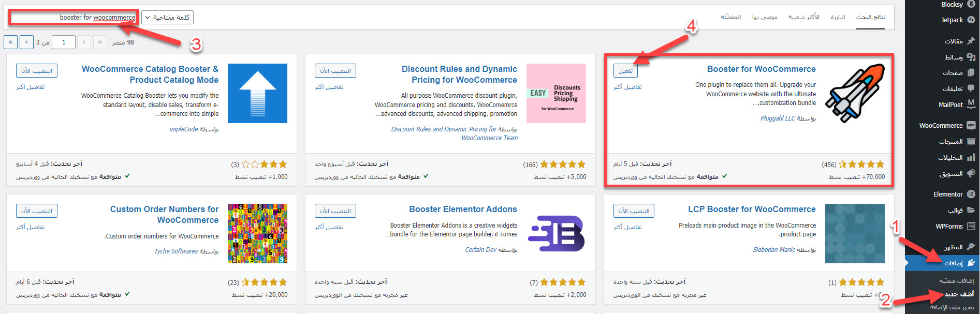Open Slobodan Manic author link
Screen dimensions: 980x315
(x=774, y=249)
